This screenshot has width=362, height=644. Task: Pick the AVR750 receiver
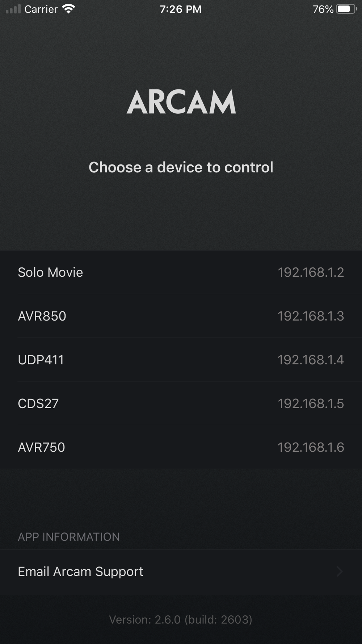181,447
